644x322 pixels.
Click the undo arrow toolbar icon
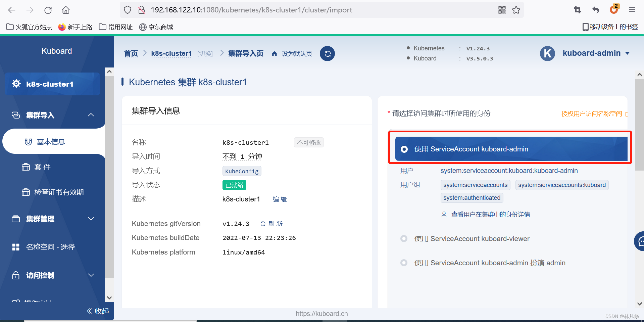596,10
